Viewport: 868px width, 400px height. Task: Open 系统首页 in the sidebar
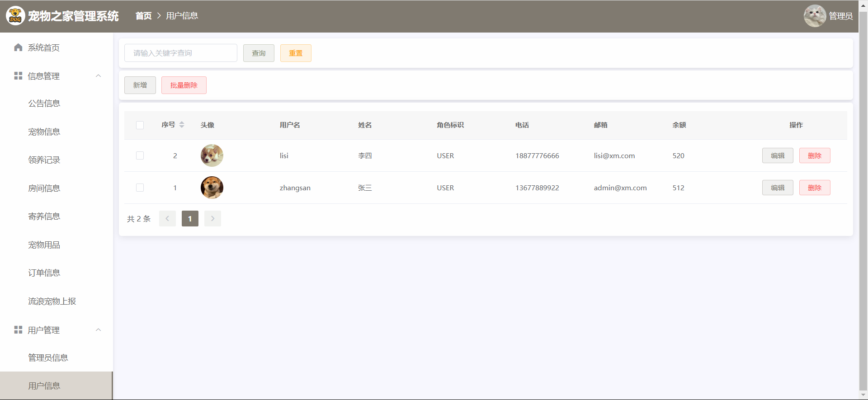point(57,47)
